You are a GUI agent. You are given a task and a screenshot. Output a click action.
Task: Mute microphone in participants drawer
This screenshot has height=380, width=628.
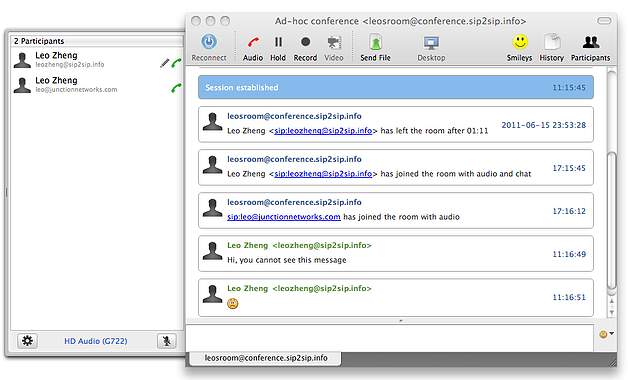[167, 341]
